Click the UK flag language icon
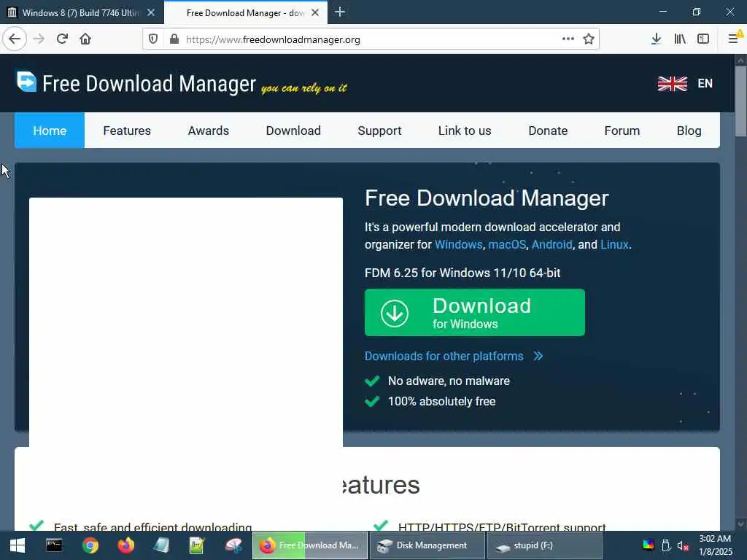The image size is (747, 560). tap(672, 84)
